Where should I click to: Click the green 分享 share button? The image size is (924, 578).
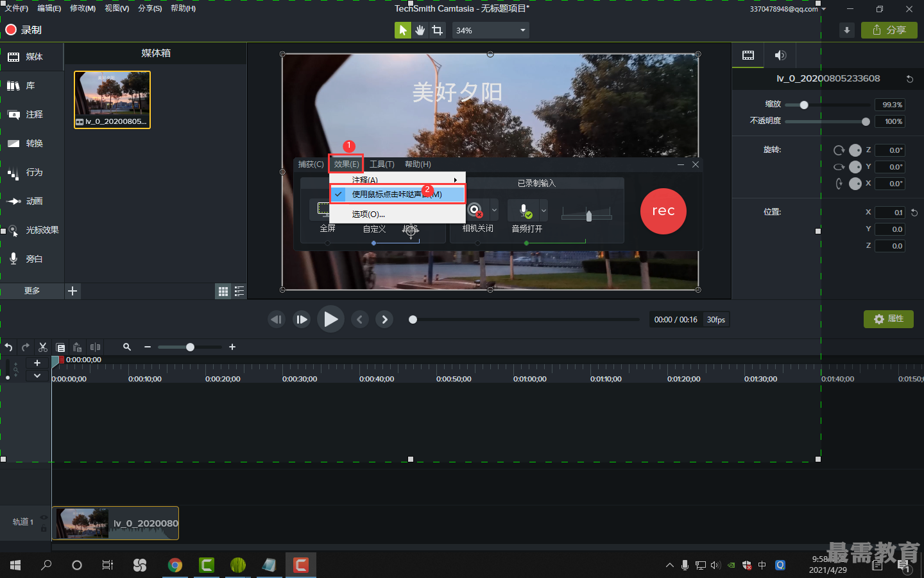tap(889, 30)
